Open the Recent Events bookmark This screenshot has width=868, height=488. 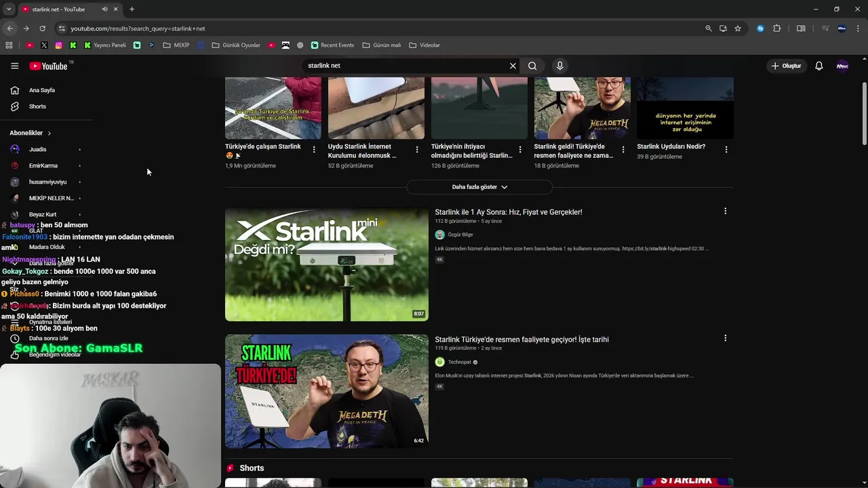pyautogui.click(x=332, y=45)
